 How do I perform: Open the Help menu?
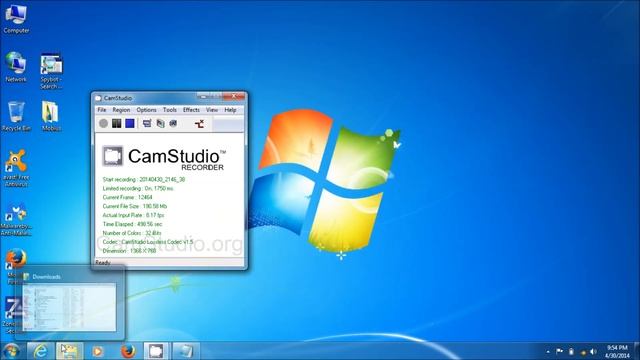coord(230,110)
